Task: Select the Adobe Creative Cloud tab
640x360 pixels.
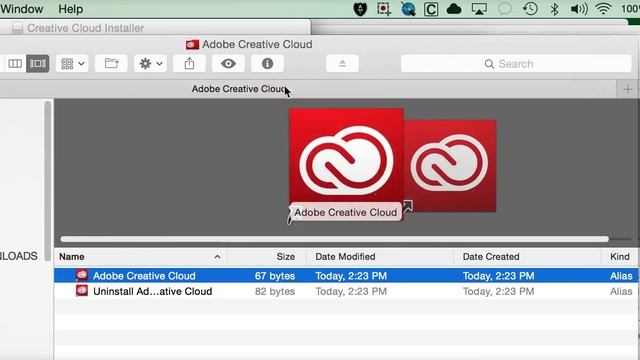Action: (x=308, y=89)
